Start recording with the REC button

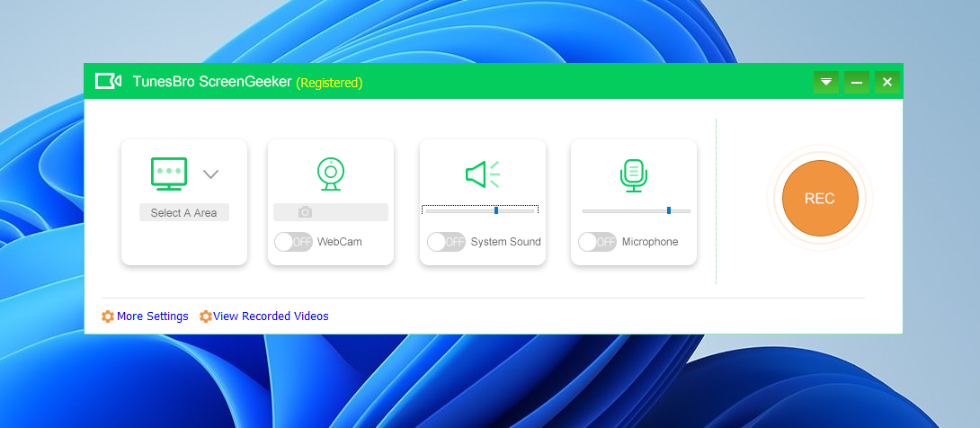[x=820, y=198]
